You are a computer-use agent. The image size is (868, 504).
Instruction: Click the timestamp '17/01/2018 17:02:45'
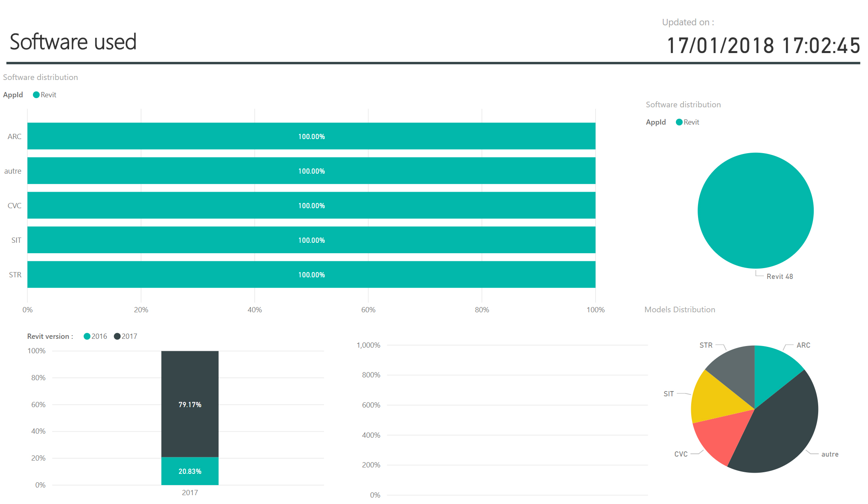(x=764, y=45)
